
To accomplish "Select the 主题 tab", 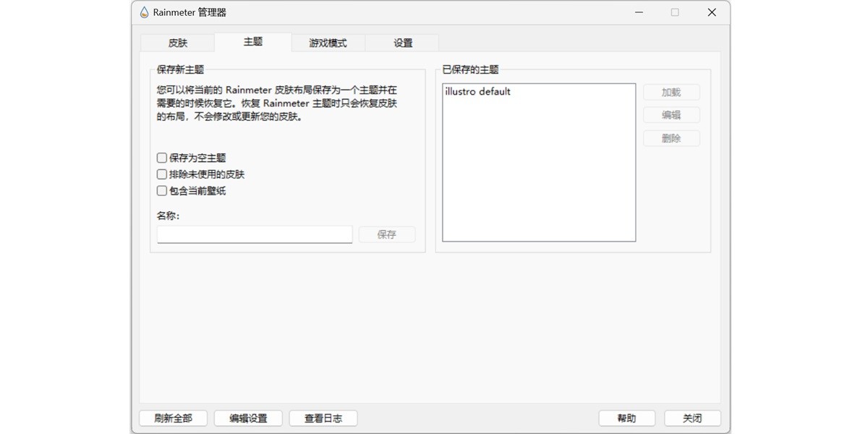I will click(x=253, y=42).
